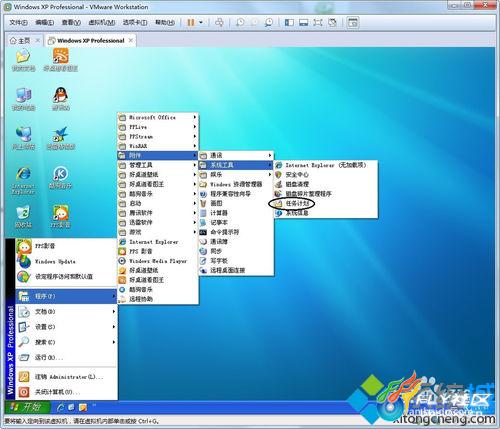The height and width of the screenshot is (429, 500).
Task: Launch 计算器 from accessories
Action: click(236, 213)
